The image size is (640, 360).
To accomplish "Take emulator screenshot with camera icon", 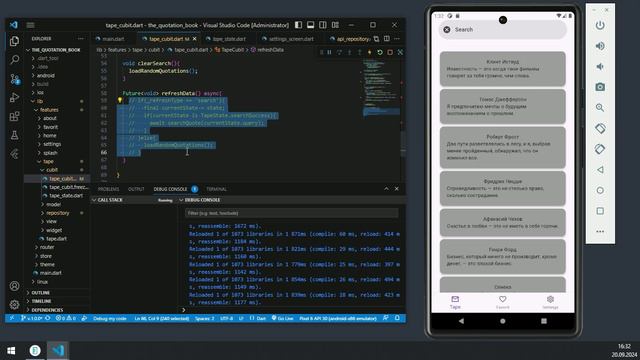I will (600, 87).
